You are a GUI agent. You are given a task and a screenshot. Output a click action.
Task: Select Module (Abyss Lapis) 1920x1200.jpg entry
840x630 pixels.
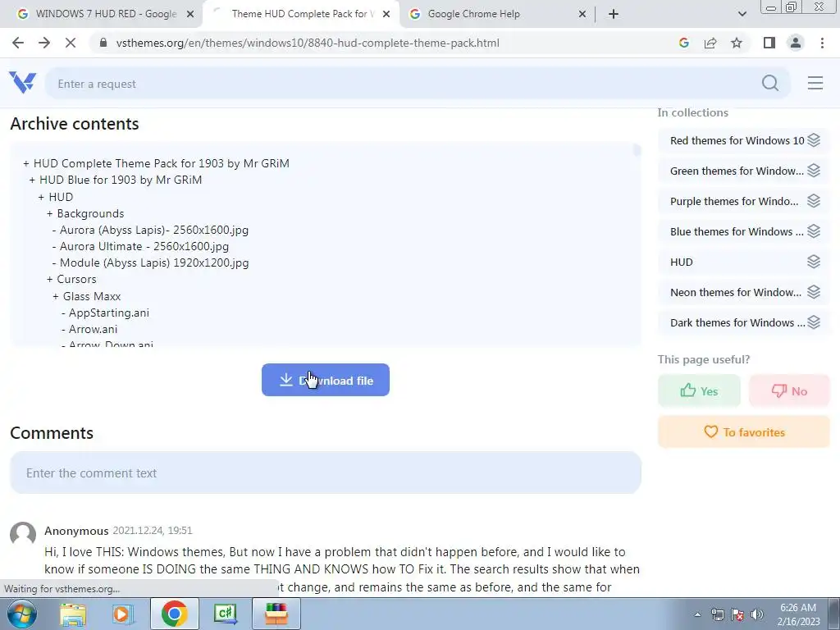pos(154,263)
